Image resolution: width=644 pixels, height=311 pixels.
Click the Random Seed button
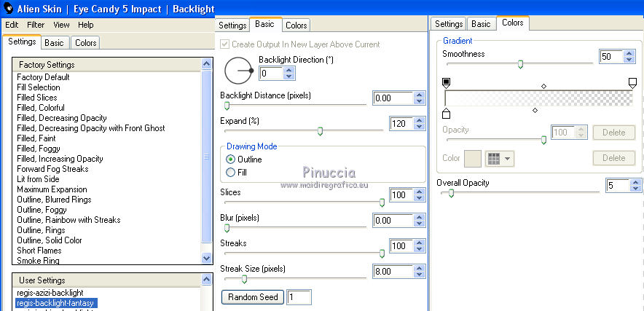coord(253,297)
